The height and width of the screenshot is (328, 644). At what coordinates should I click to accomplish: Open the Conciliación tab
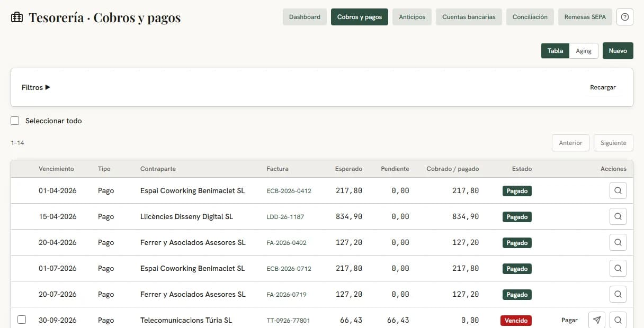[x=530, y=17]
